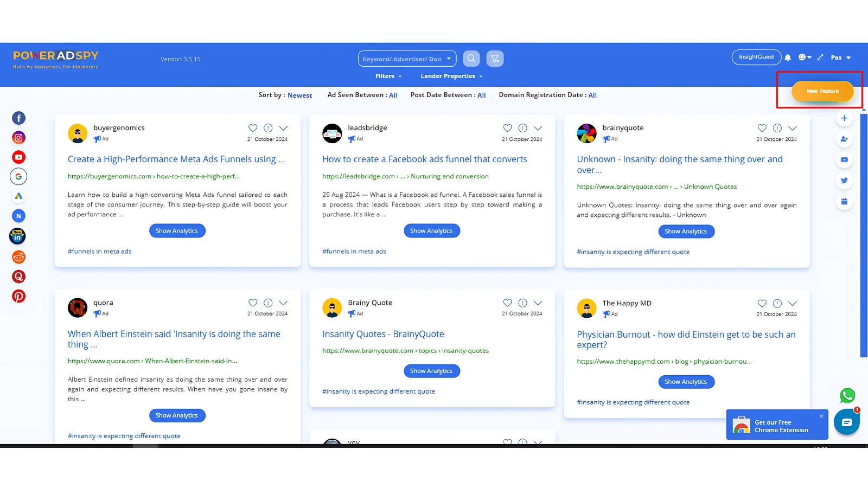Image resolution: width=868 pixels, height=488 pixels.
Task: Click the buyergenomics advertiser avatar
Action: click(x=78, y=133)
